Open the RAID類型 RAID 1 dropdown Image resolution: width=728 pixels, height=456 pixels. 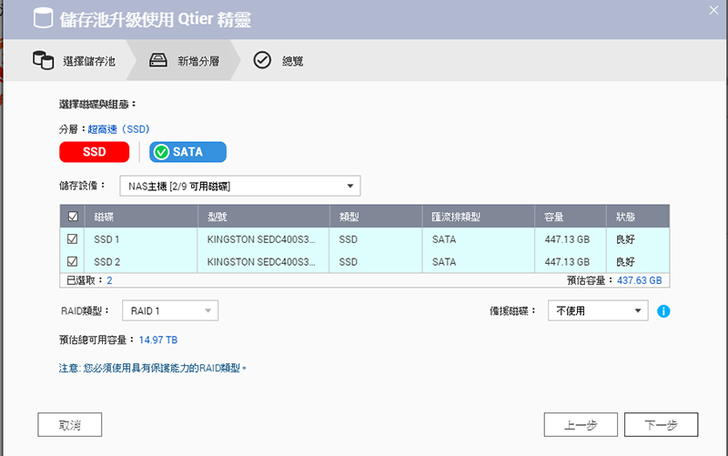coord(169,311)
